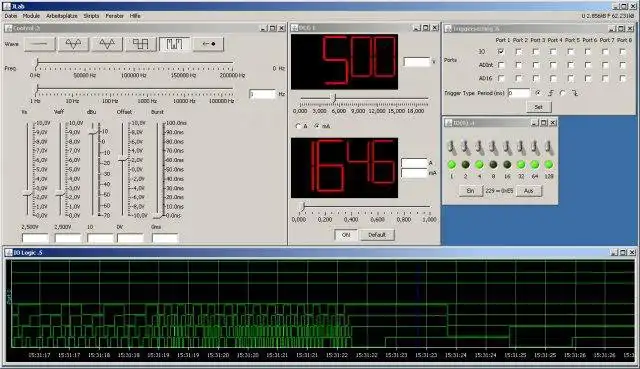The image size is (640, 369).
Task: Check the AD8bit checkbox for Port 4
Action: pyautogui.click(x=553, y=65)
